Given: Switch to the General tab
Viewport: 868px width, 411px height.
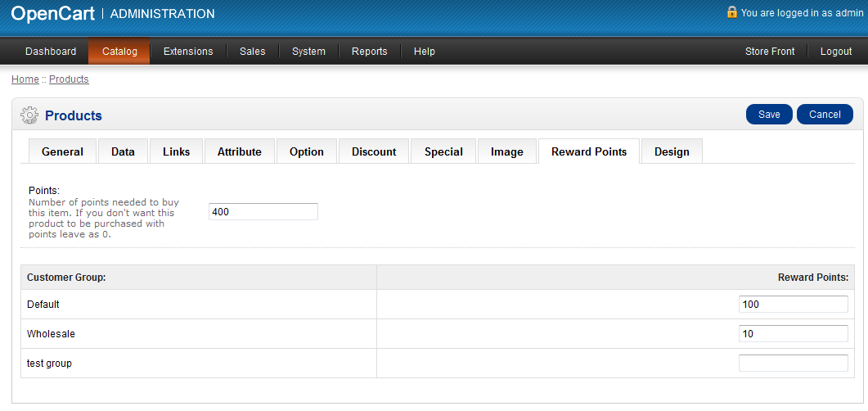Looking at the screenshot, I should [62, 151].
